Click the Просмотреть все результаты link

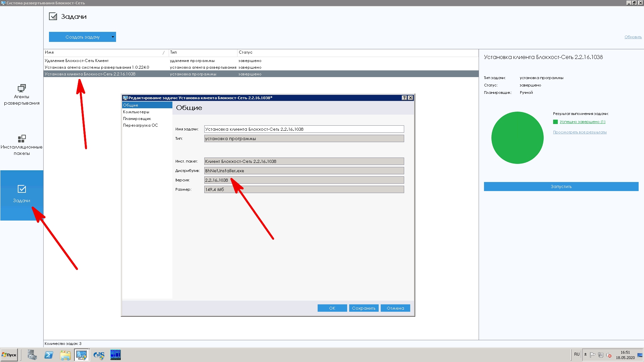point(580,132)
